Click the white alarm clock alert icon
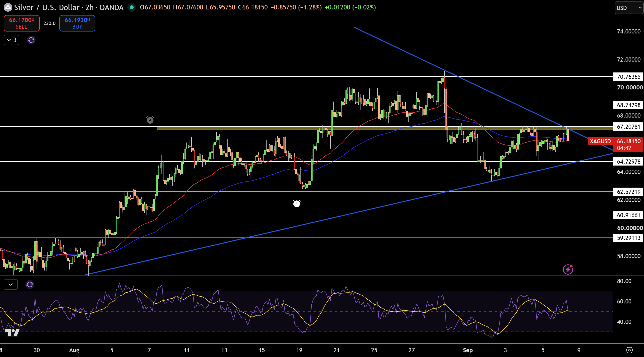Viewport: 644px width, 357px height. pos(297,203)
